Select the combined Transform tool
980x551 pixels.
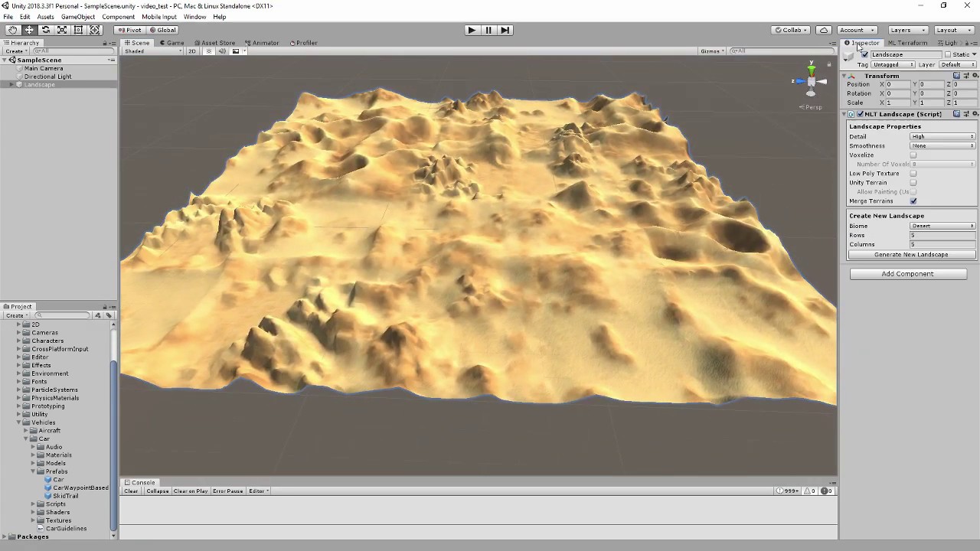coord(95,30)
